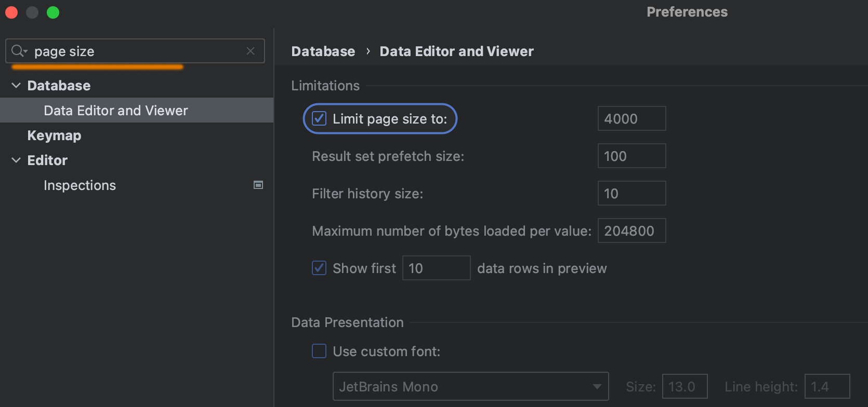Viewport: 868px width, 407px height.
Task: Select Keymap in the settings tree
Action: 54,135
